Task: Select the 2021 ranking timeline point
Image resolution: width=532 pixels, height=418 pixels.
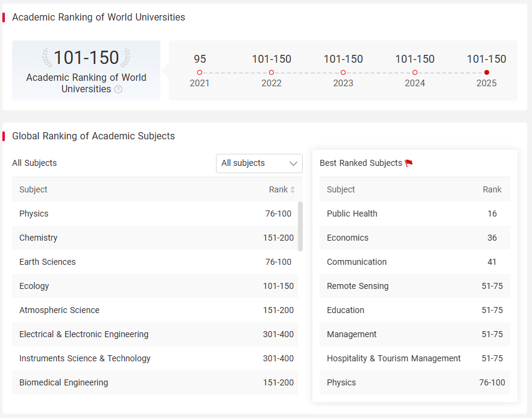Action: 200,72
